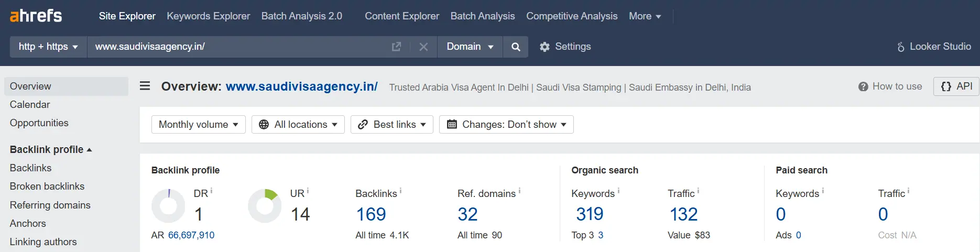The height and width of the screenshot is (252, 980).
Task: Open All locations filter
Action: coord(298,124)
